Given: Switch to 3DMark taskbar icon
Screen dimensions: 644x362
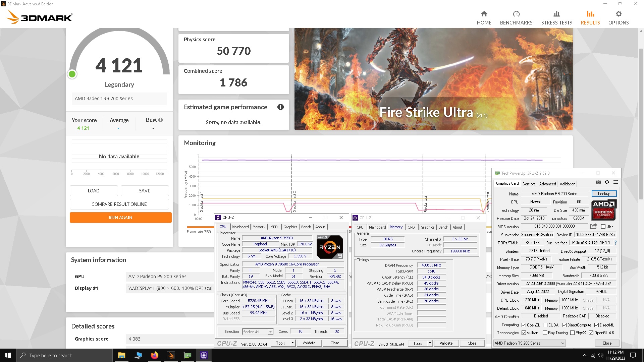Looking at the screenshot, I should pos(171,355).
